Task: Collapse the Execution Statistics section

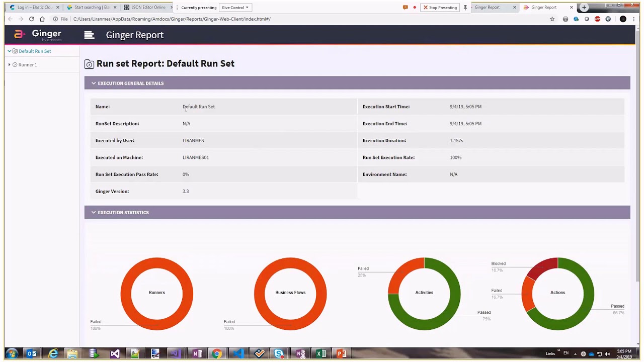Action: point(94,213)
